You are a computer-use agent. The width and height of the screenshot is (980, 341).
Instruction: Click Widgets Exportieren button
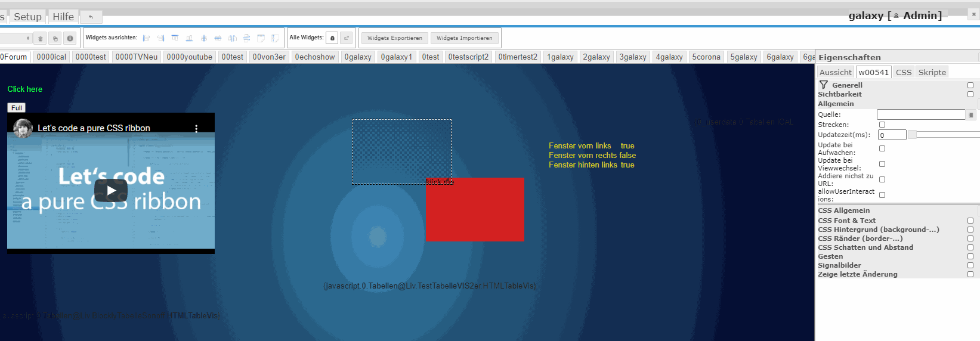[x=394, y=38]
